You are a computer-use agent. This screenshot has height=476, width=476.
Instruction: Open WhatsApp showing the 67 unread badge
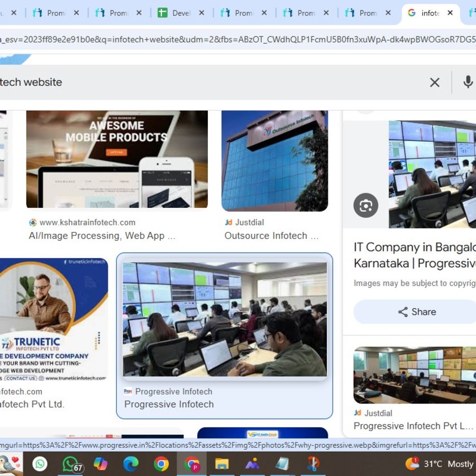pyautogui.click(x=71, y=464)
